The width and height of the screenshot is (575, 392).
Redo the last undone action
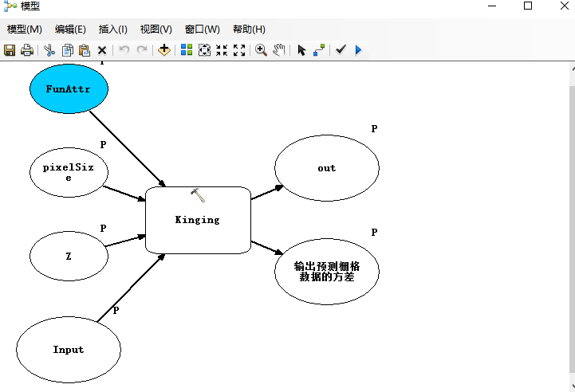pyautogui.click(x=142, y=50)
